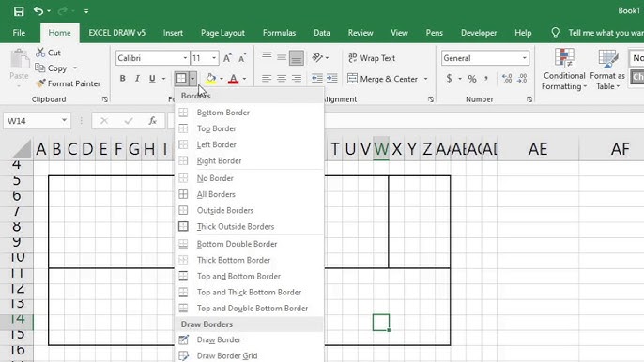Toggle Underline formatting
Viewport: 644px width, 362px height.
pyautogui.click(x=152, y=79)
